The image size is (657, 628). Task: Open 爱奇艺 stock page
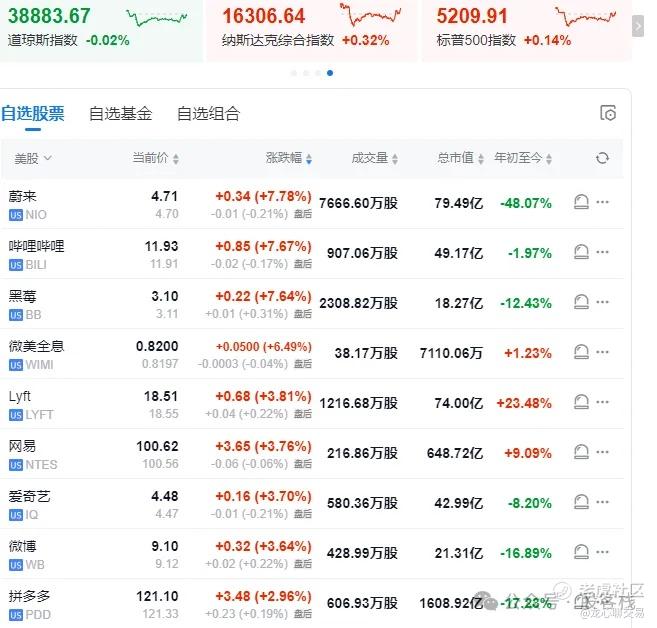[29, 496]
